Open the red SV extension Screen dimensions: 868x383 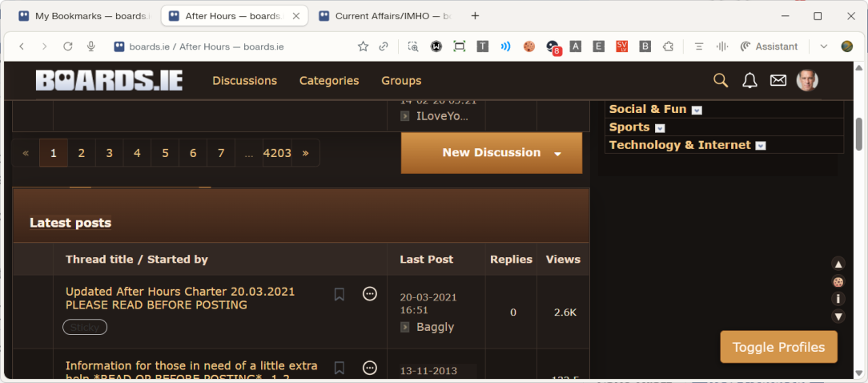[621, 46]
